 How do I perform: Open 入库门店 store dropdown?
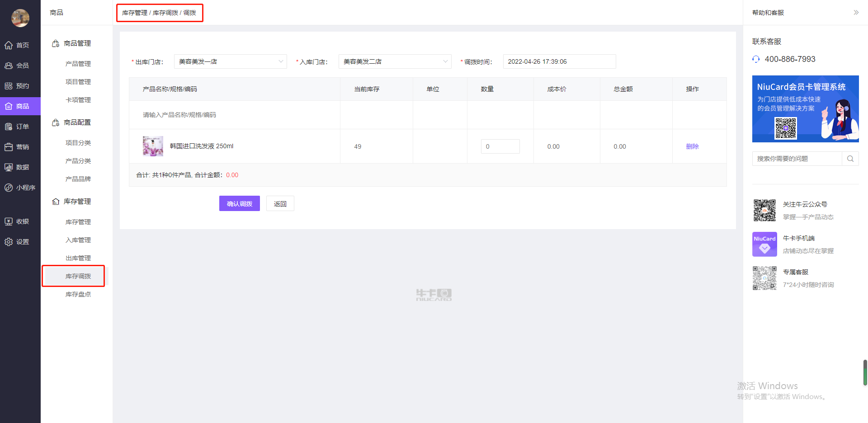(x=395, y=61)
